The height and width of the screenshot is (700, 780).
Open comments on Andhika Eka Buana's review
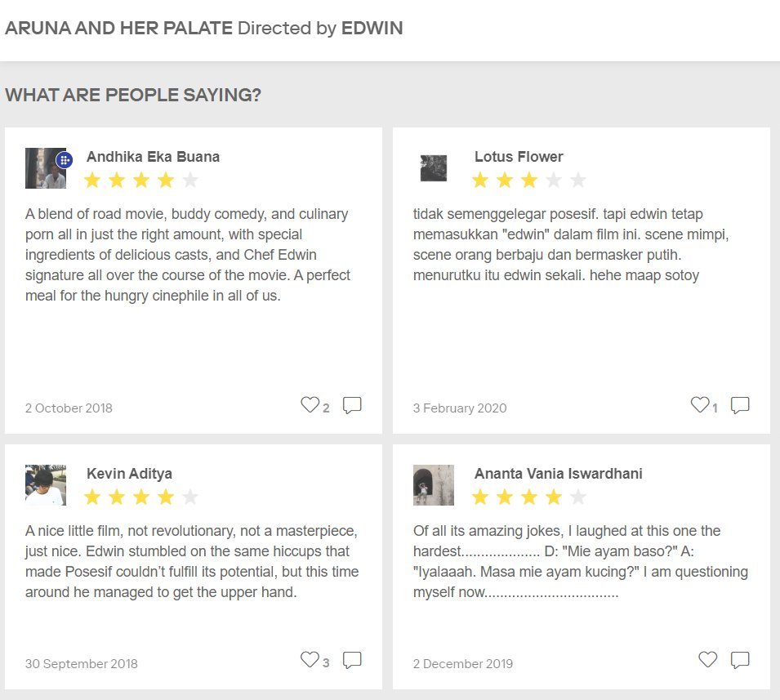[352, 405]
